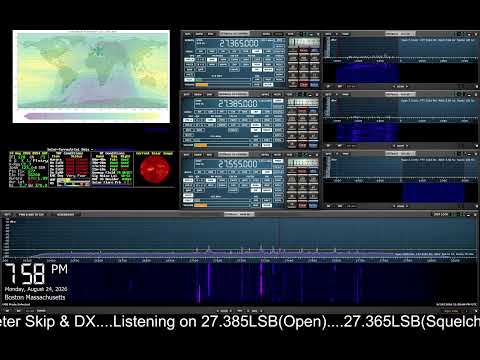Click the waterfall of the 27.365 receiver
This screenshot has width=480, height=360.
tap(401, 73)
